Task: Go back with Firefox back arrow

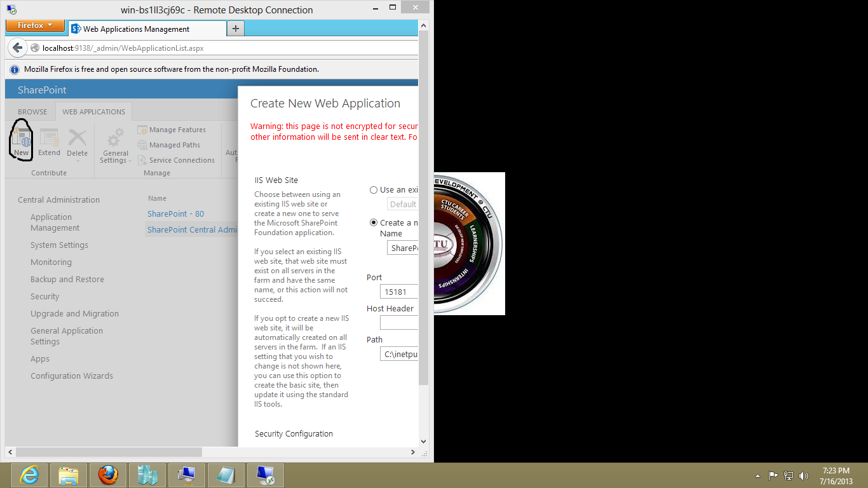Action: (x=17, y=48)
